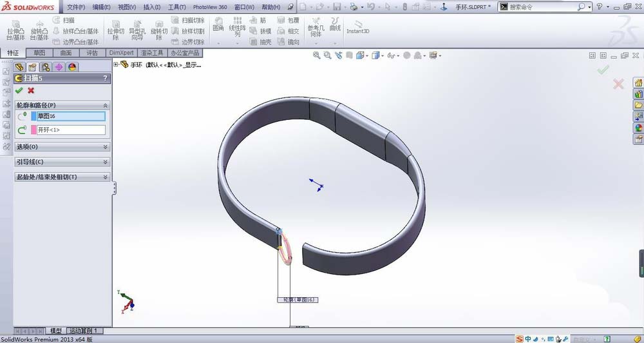Collapse the 轮廓和路径(P) section
644x343 pixels.
(x=106, y=105)
